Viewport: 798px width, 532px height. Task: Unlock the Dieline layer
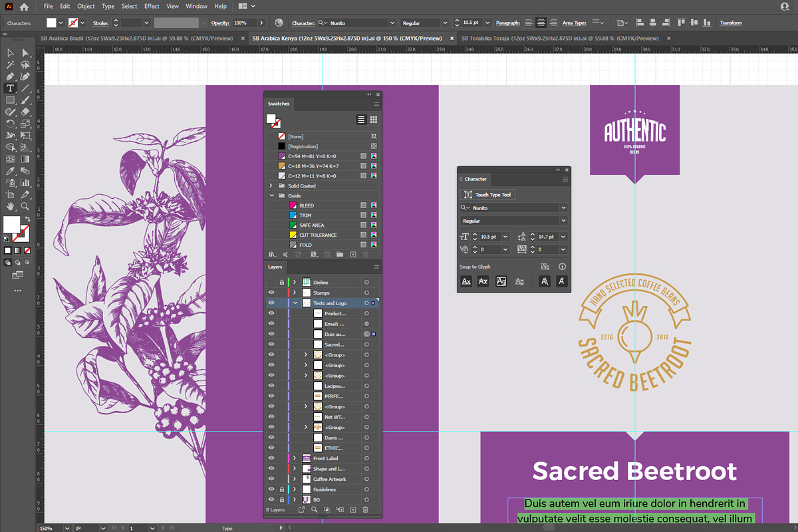coord(282,283)
